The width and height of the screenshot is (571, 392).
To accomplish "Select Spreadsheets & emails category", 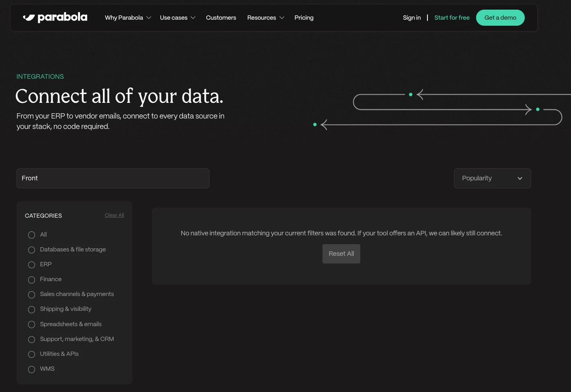I will (x=65, y=324).
